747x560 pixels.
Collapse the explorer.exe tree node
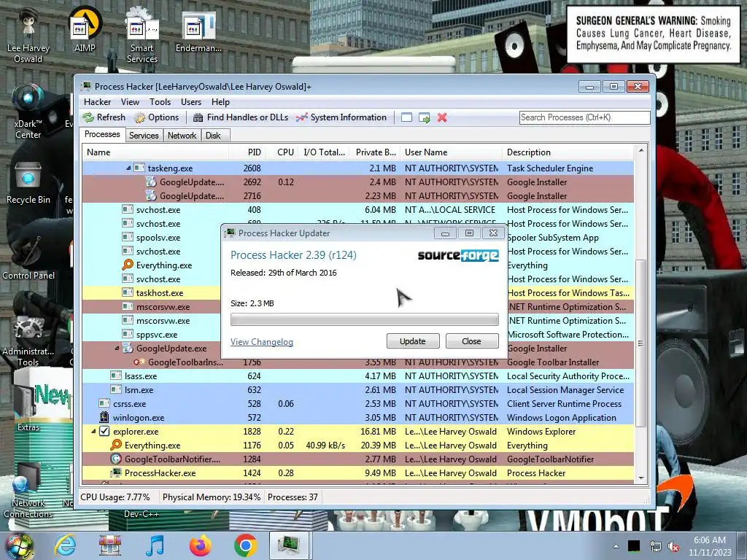93,432
